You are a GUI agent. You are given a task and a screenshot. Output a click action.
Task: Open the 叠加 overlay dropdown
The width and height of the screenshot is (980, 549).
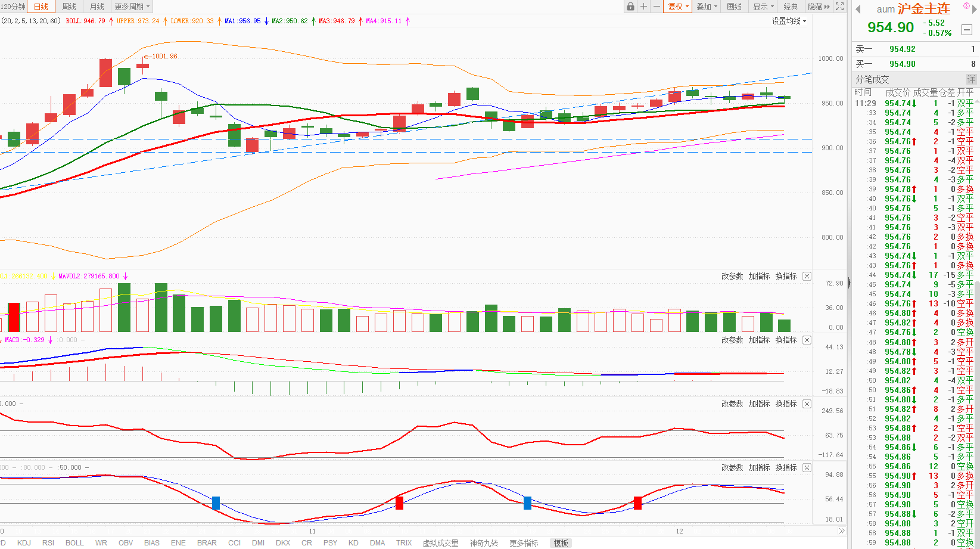pyautogui.click(x=707, y=7)
